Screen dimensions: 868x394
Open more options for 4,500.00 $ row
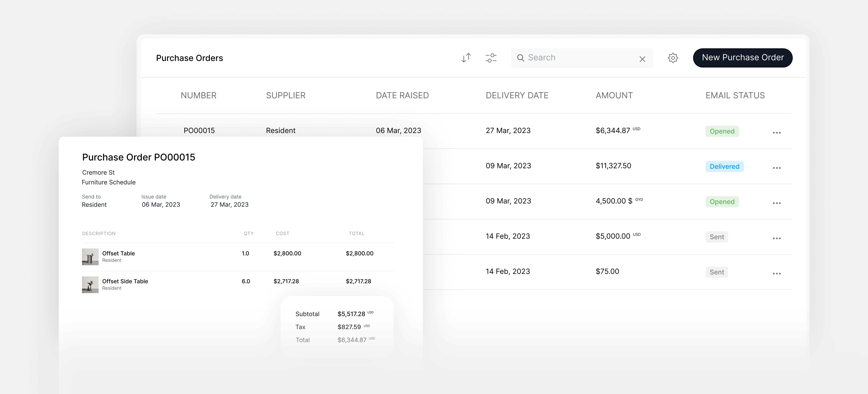point(777,203)
